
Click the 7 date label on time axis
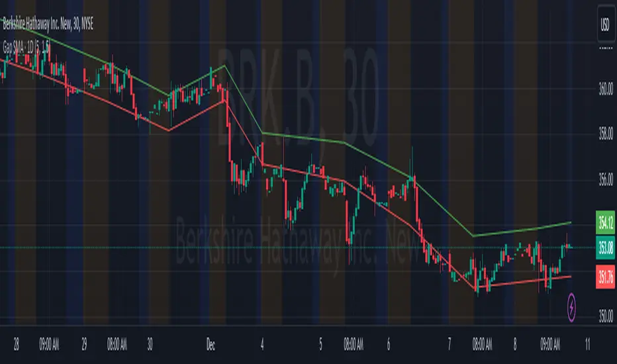(450, 345)
